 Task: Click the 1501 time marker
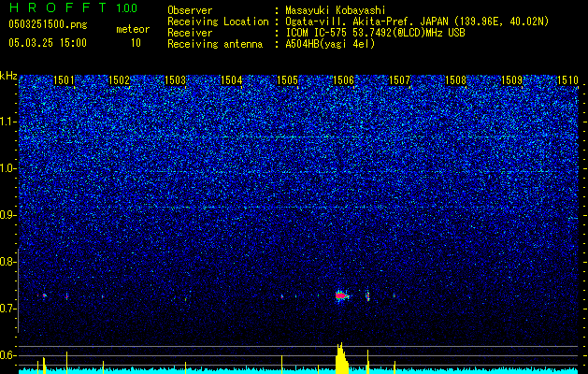click(64, 80)
